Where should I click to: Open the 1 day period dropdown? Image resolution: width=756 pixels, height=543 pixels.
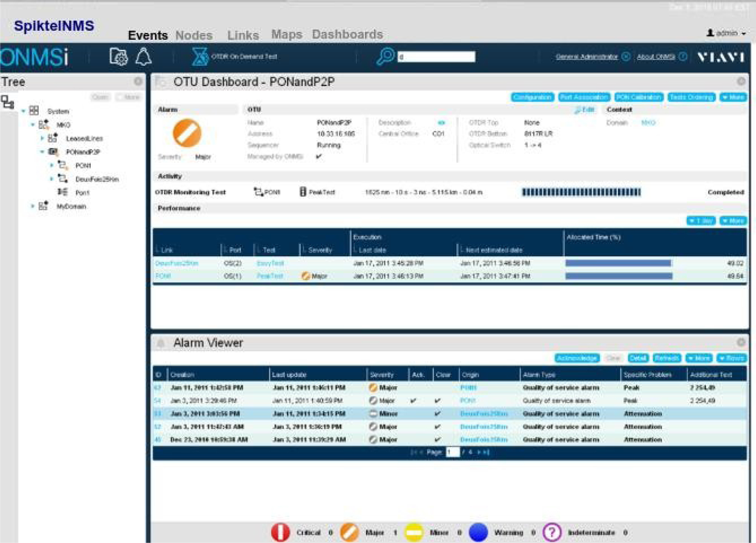click(701, 221)
